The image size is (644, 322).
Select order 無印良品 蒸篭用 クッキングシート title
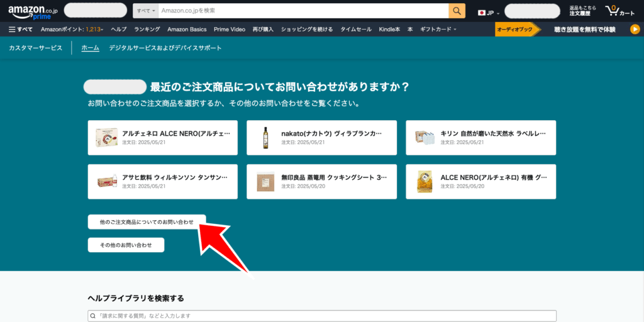tap(334, 177)
